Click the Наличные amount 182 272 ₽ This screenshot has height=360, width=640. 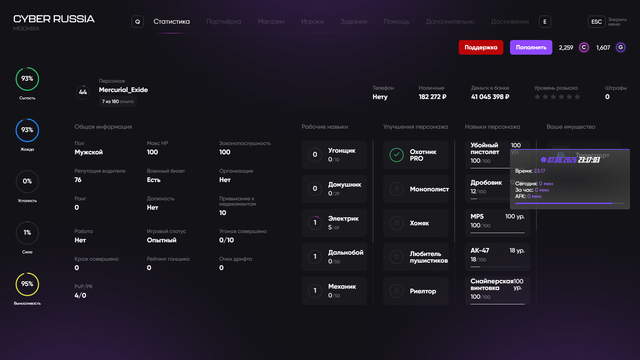point(432,97)
